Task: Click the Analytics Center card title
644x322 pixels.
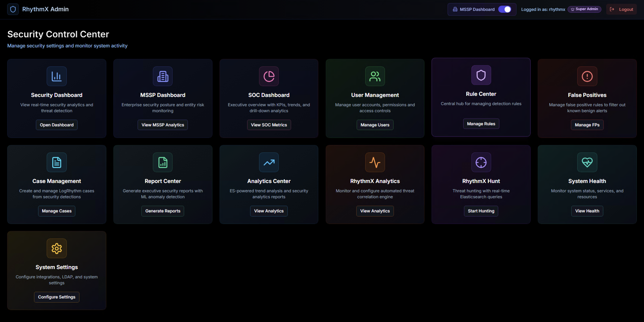Action: 269,181
